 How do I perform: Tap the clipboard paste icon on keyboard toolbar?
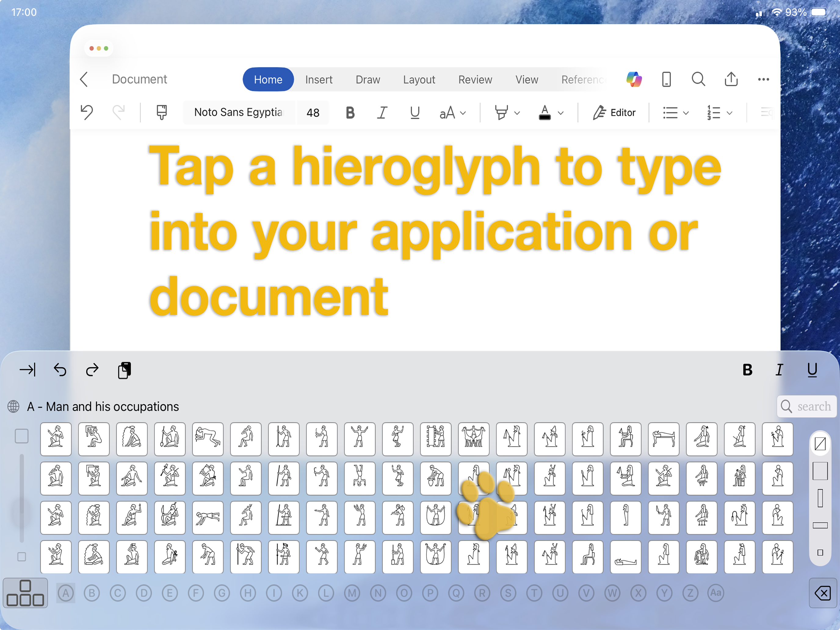[x=124, y=370]
